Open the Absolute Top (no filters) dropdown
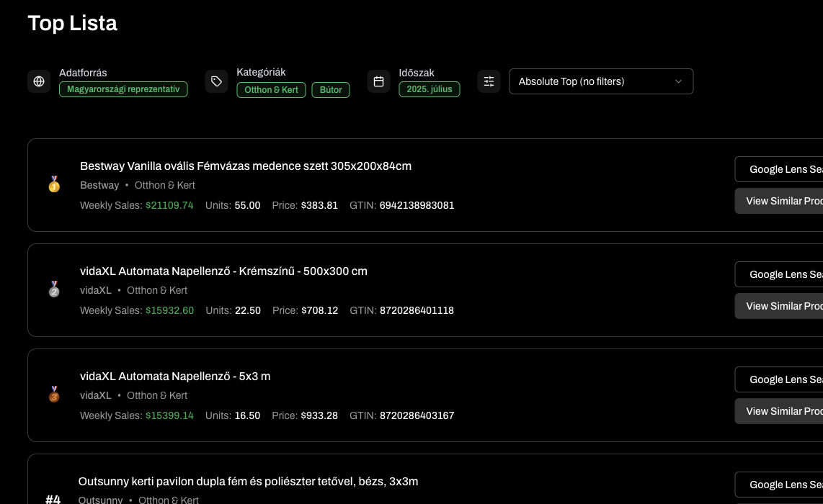 click(x=601, y=81)
